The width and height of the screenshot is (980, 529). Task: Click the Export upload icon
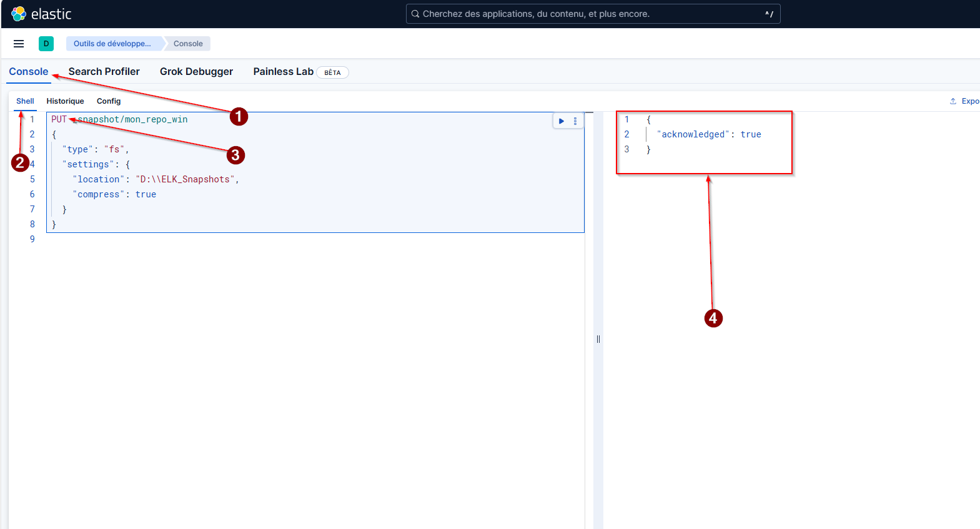tap(953, 101)
